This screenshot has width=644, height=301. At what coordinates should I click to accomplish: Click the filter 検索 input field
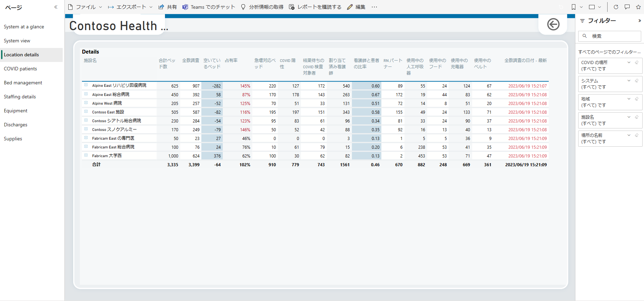(610, 36)
